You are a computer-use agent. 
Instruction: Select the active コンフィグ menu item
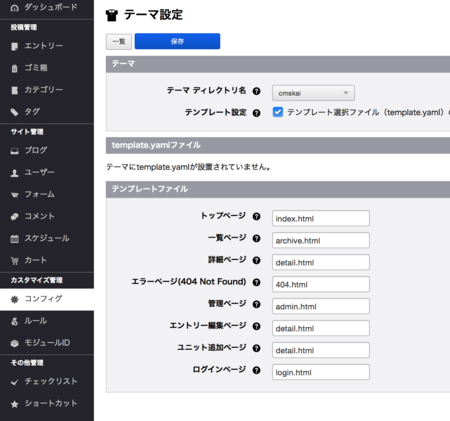coord(47,299)
